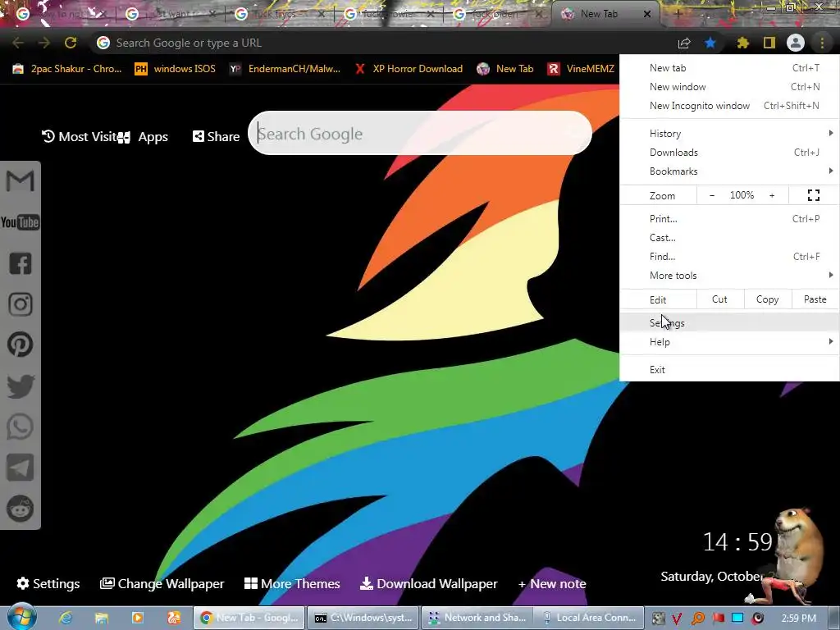Screen dimensions: 840x630
Task: Add a note with + New note
Action: [x=552, y=584]
